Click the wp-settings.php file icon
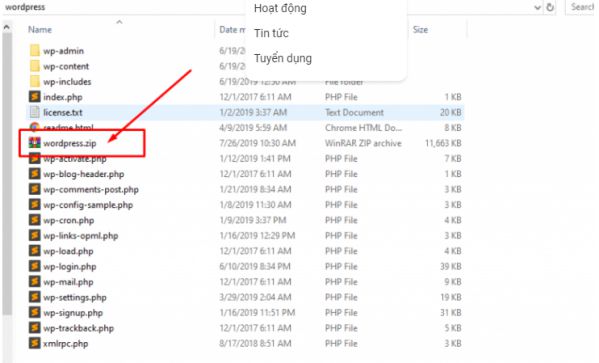Screen dimensions: 599x363 tap(34, 297)
